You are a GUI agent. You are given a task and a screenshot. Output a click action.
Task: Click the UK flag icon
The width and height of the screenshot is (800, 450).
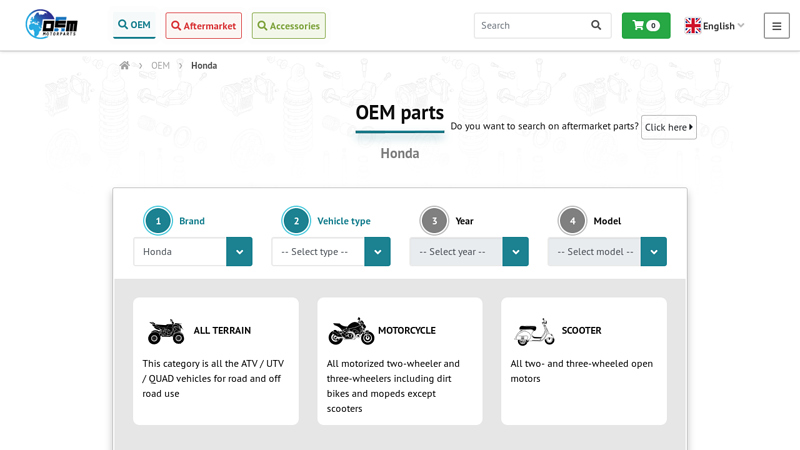[693, 26]
